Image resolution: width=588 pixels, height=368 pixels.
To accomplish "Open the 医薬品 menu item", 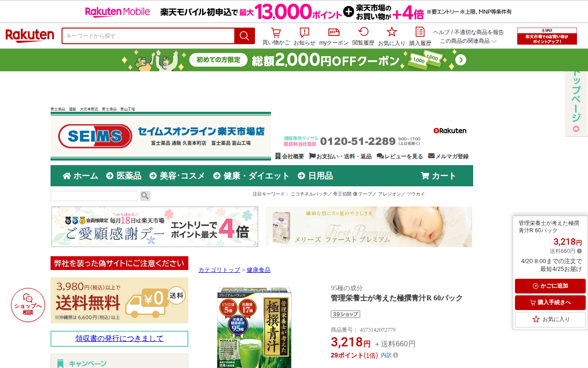I will [x=124, y=176].
